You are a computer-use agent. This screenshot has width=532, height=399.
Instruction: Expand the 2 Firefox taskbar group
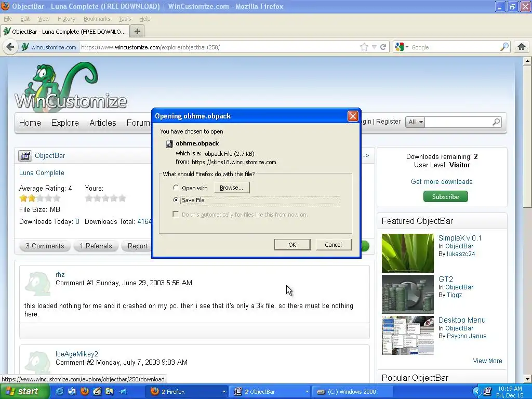pos(224,392)
